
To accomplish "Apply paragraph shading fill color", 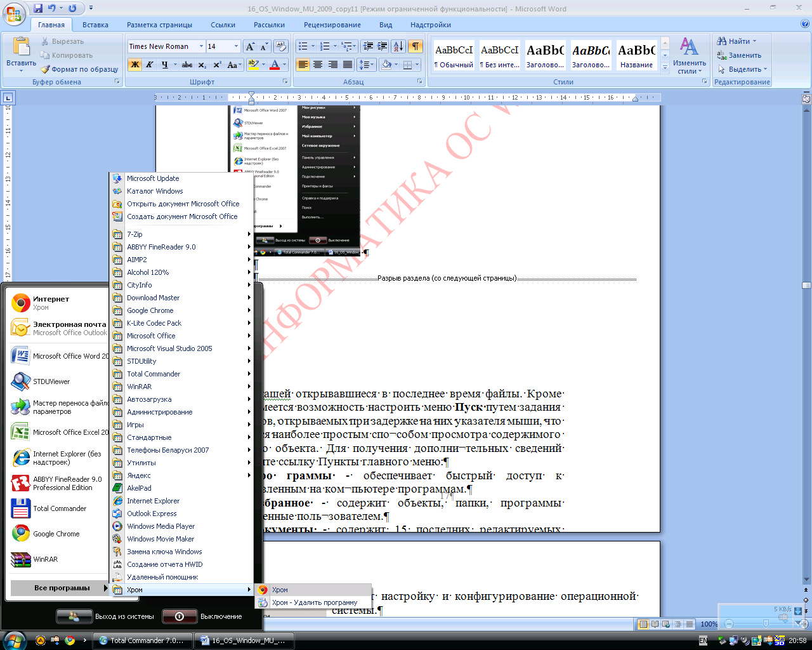I will [386, 65].
